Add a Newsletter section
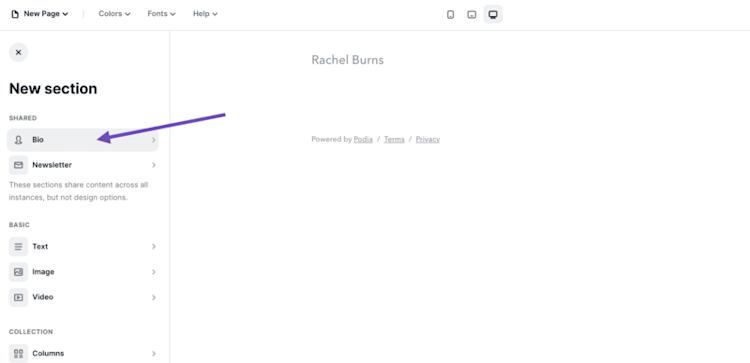The height and width of the screenshot is (363, 750). coord(83,165)
